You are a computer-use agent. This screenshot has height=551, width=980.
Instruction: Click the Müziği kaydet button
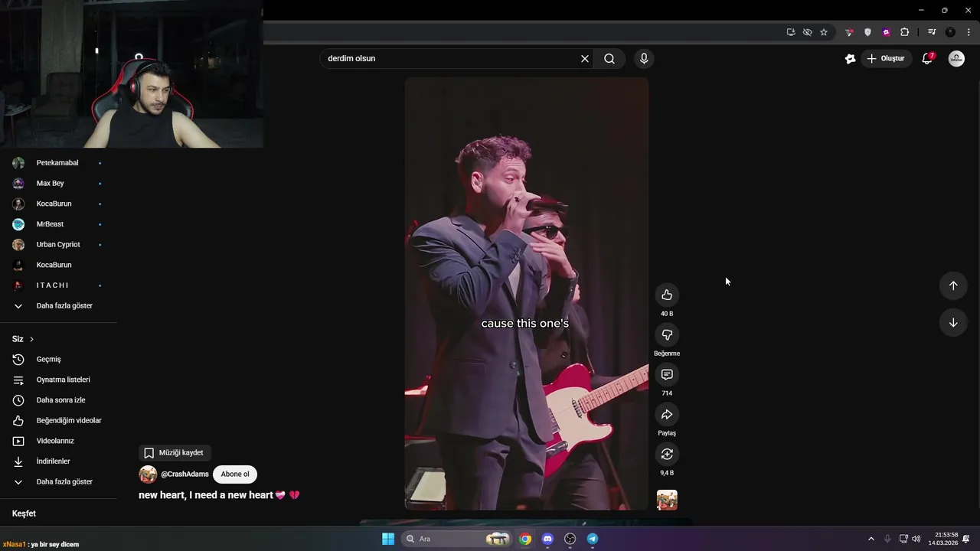point(174,453)
